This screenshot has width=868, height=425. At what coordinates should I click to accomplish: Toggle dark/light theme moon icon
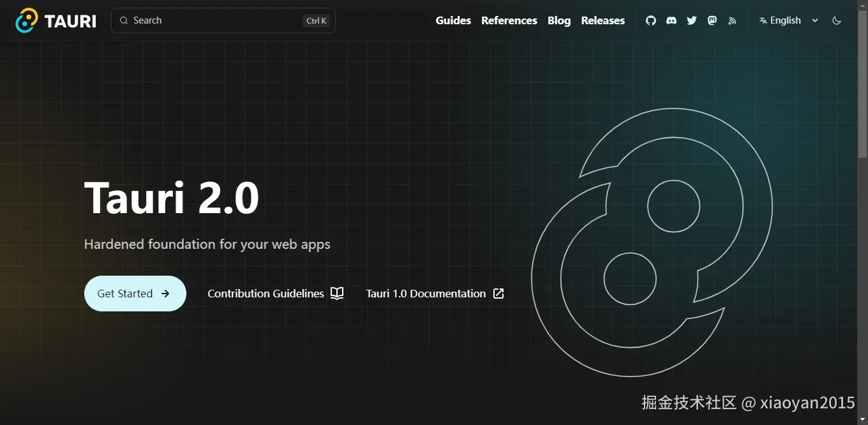tap(837, 20)
